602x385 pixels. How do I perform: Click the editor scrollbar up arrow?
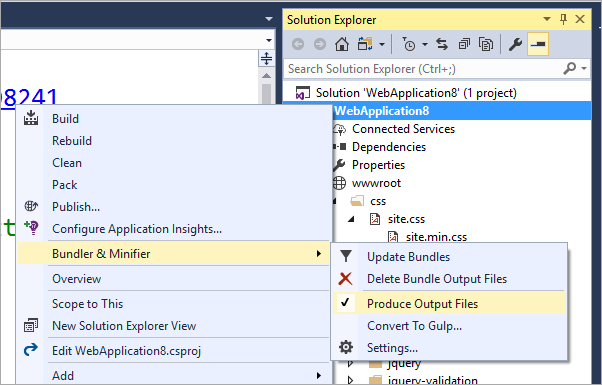[266, 75]
